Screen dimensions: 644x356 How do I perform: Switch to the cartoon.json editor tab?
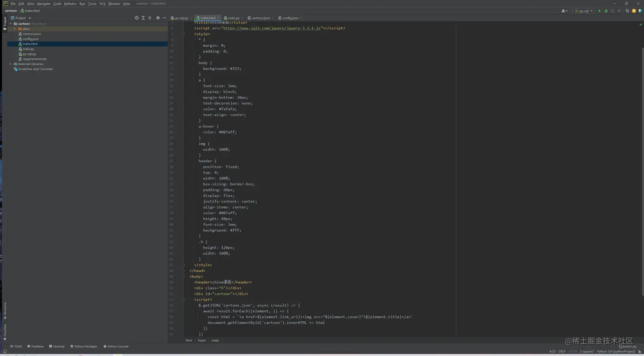[261, 18]
